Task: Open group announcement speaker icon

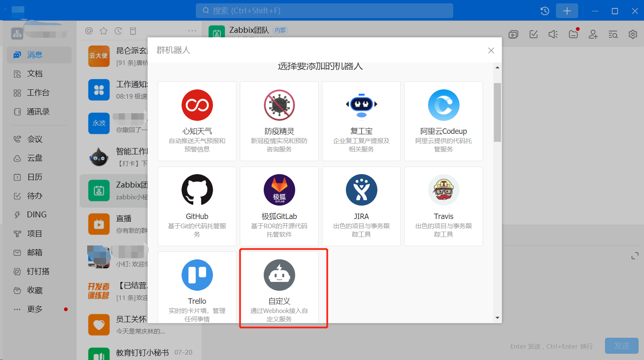Action: coord(553,34)
